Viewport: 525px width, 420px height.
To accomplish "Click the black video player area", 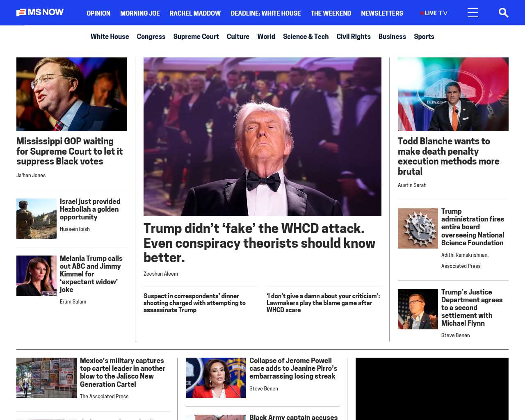I will point(432,389).
